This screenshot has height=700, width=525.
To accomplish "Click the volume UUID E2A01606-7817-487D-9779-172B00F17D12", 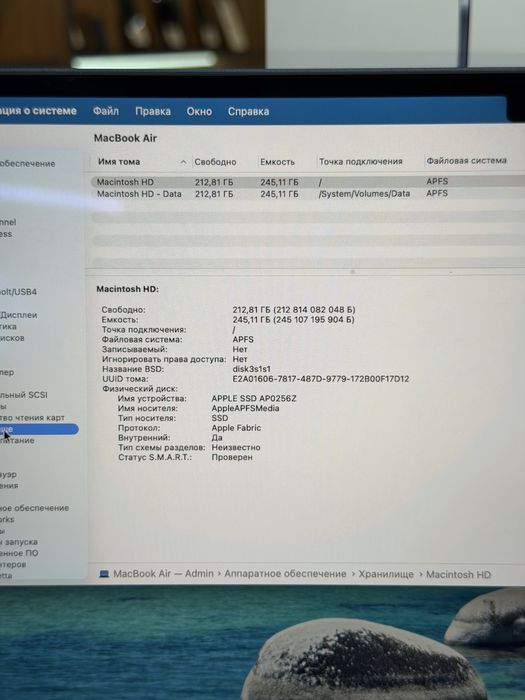I will point(321,379).
